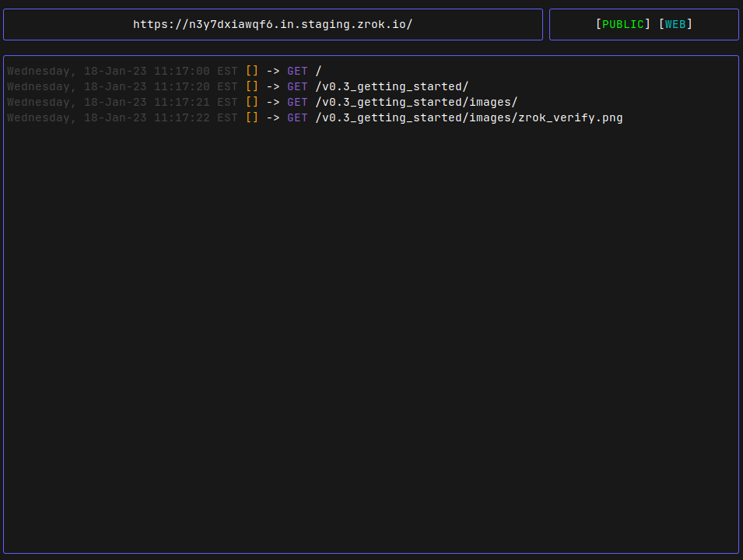Click the arrow on the /v0.3_getting_started/ line
Viewport: 743px width, 560px height.
click(x=273, y=86)
